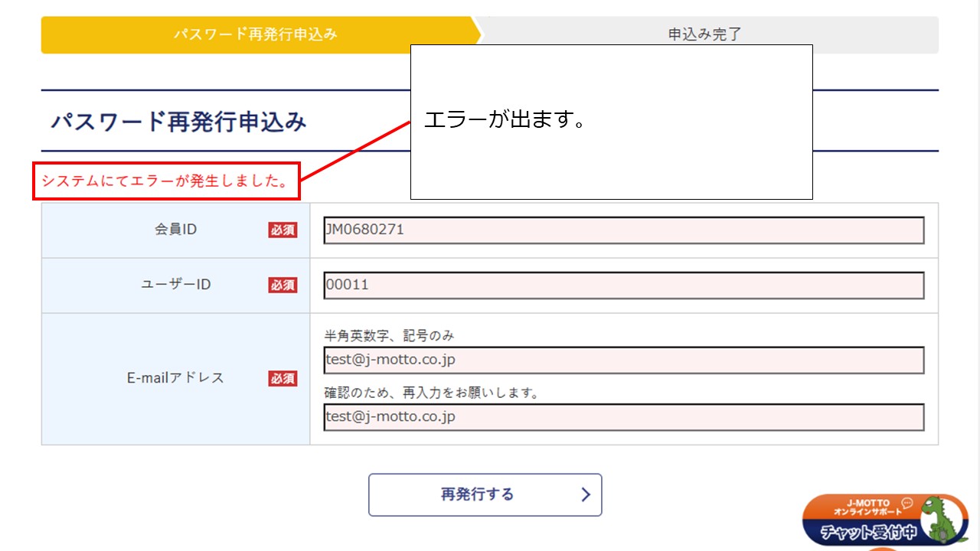This screenshot has height=551, width=980.
Task: Click the E-mailアドレス row label
Action: point(175,378)
